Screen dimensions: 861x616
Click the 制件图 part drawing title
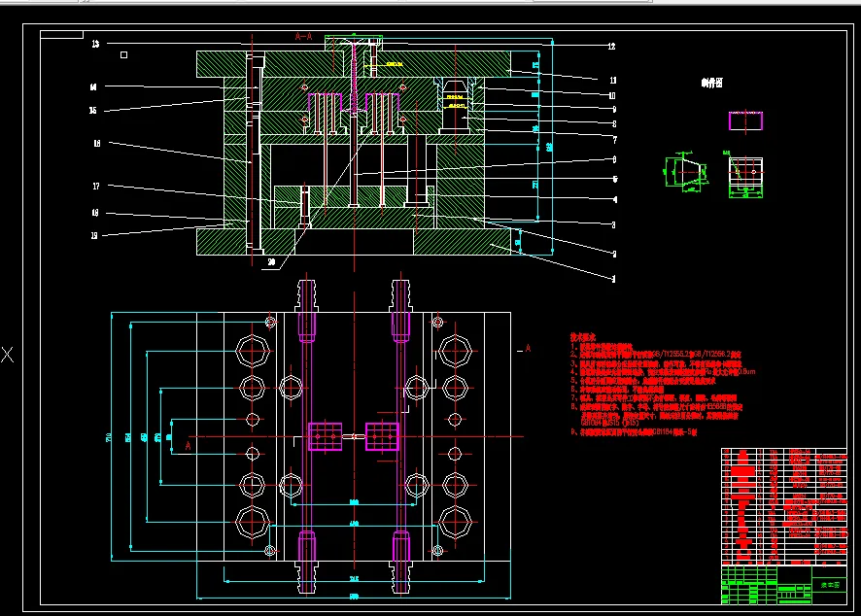[x=711, y=83]
